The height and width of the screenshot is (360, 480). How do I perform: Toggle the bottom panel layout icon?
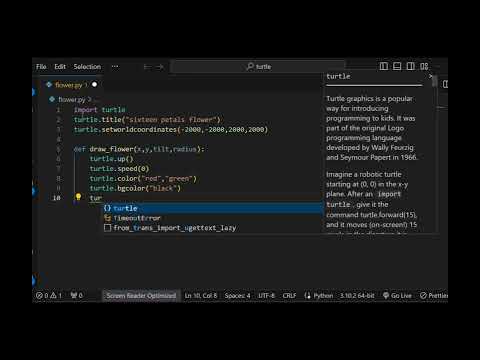pyautogui.click(x=397, y=66)
